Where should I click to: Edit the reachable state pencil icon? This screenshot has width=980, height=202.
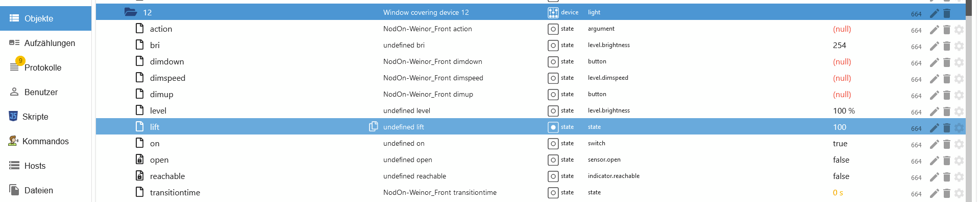tap(934, 177)
